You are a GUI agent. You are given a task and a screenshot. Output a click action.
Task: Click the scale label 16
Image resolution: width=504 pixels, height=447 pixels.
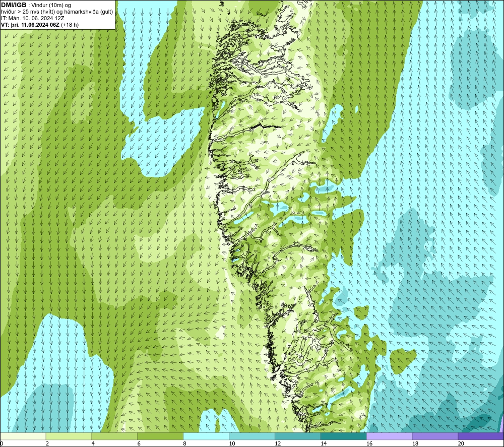pos(369,443)
